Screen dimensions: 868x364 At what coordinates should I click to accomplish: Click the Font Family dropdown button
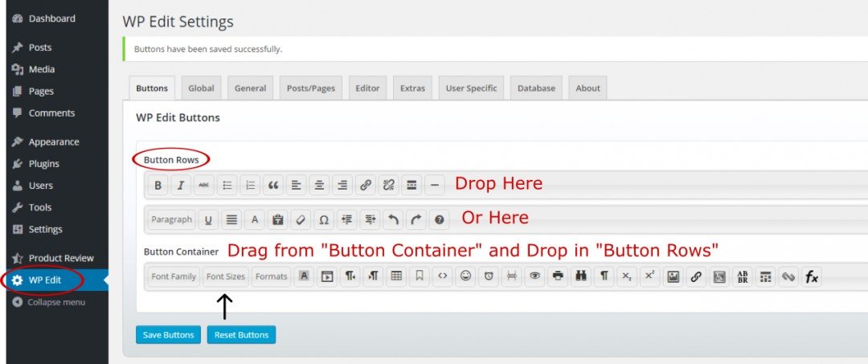(174, 276)
